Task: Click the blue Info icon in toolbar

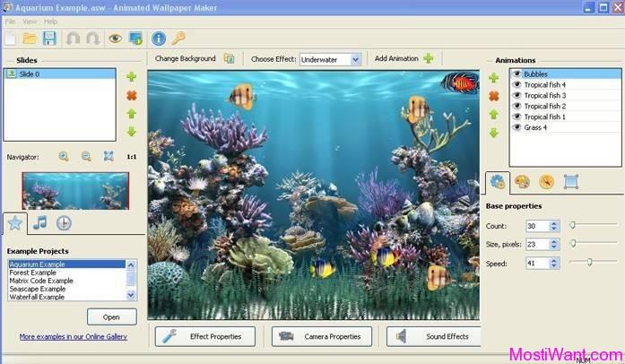Action: [x=159, y=39]
